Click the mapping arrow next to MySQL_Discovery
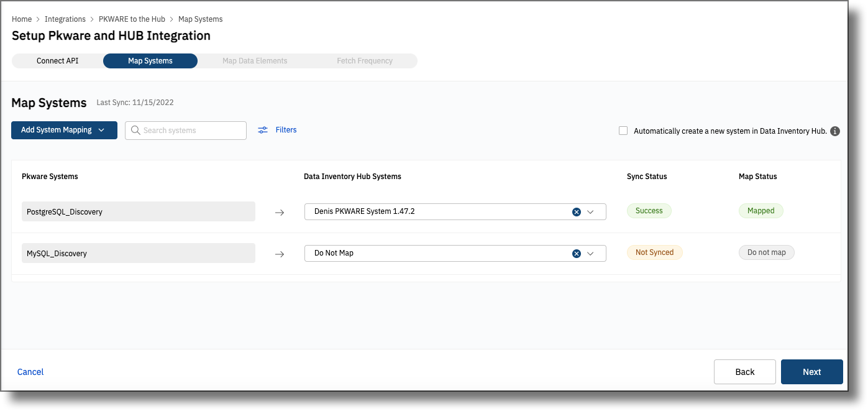Image resolution: width=868 pixels, height=411 pixels. pos(279,253)
